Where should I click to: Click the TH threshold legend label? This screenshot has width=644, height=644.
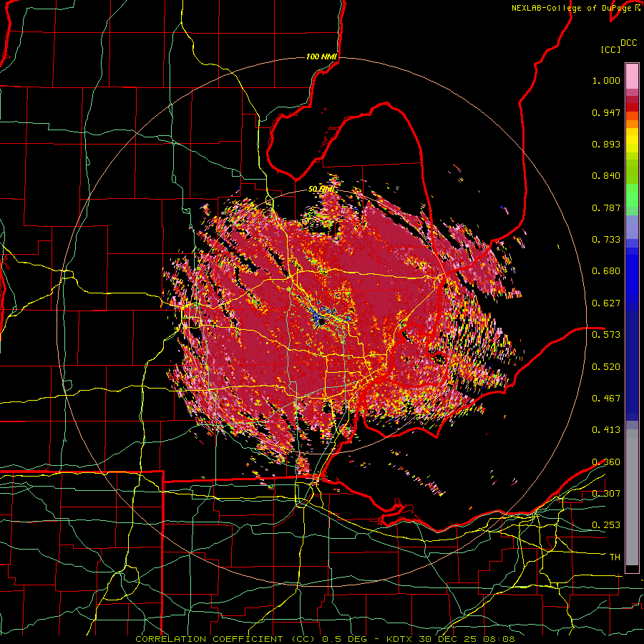click(615, 557)
